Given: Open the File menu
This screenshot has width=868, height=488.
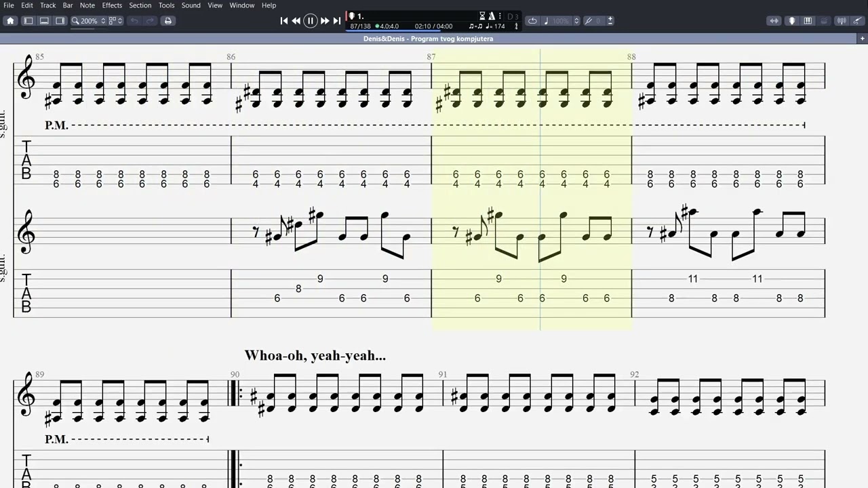Looking at the screenshot, I should coord(9,5).
